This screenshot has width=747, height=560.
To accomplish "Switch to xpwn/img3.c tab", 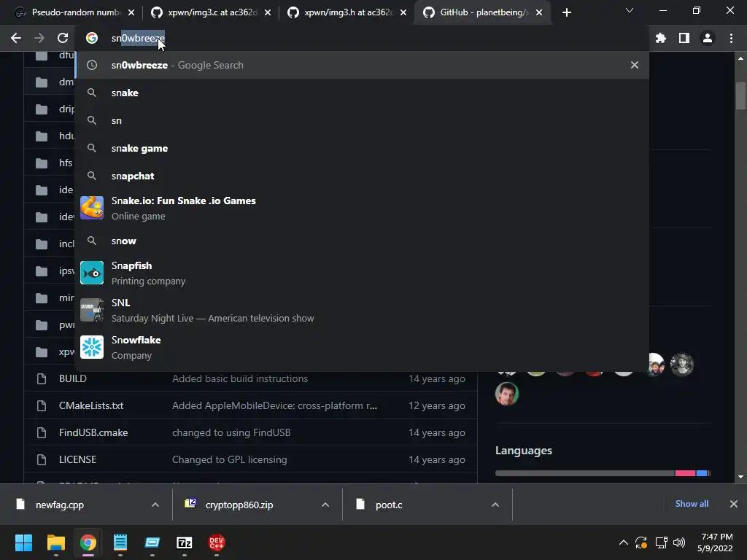I will pyautogui.click(x=211, y=12).
